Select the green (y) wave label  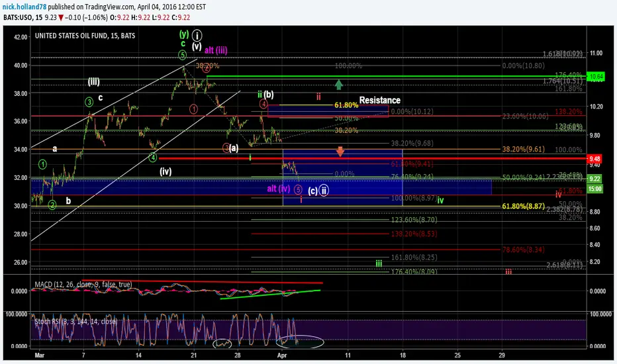(184, 34)
